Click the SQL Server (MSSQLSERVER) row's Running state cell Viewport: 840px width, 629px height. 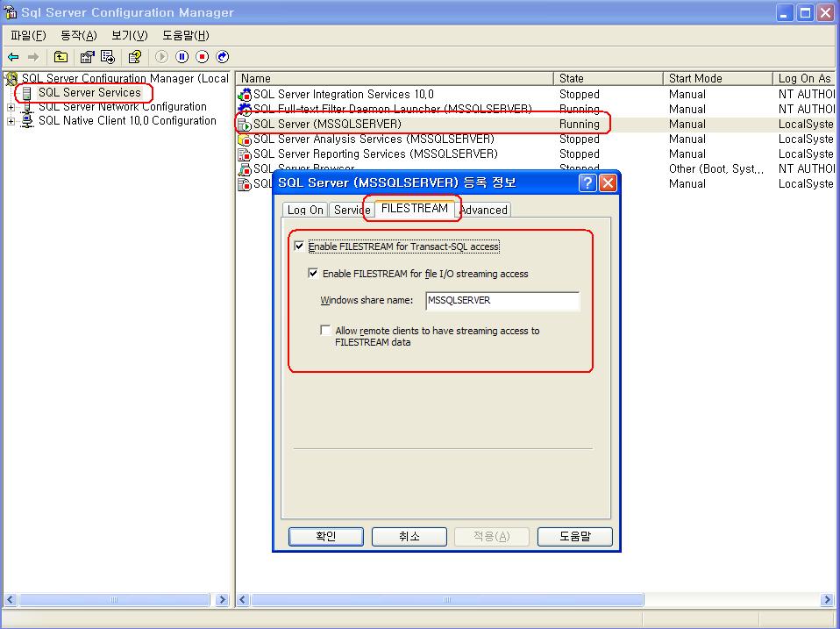pos(580,125)
